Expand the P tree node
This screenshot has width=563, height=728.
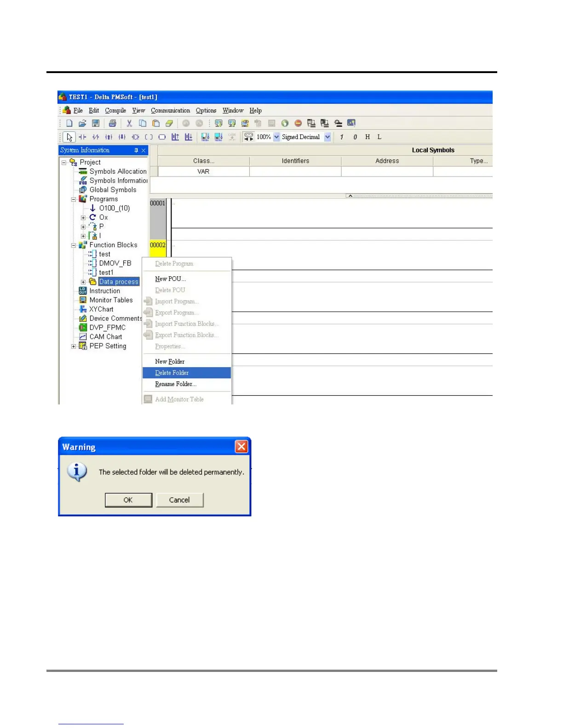click(83, 227)
